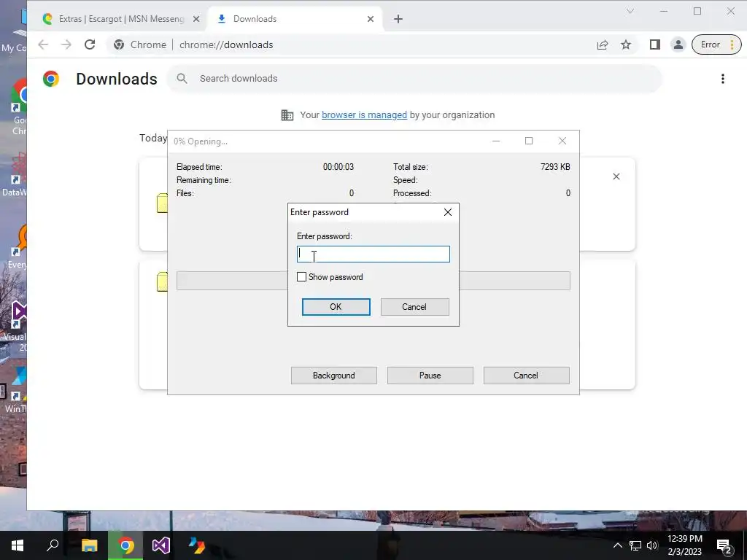Open the Error menu button
Screen dimensions: 747x560
pos(716,44)
